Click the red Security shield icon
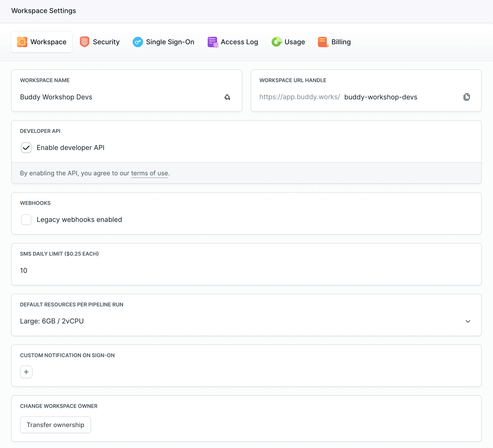 pos(84,42)
